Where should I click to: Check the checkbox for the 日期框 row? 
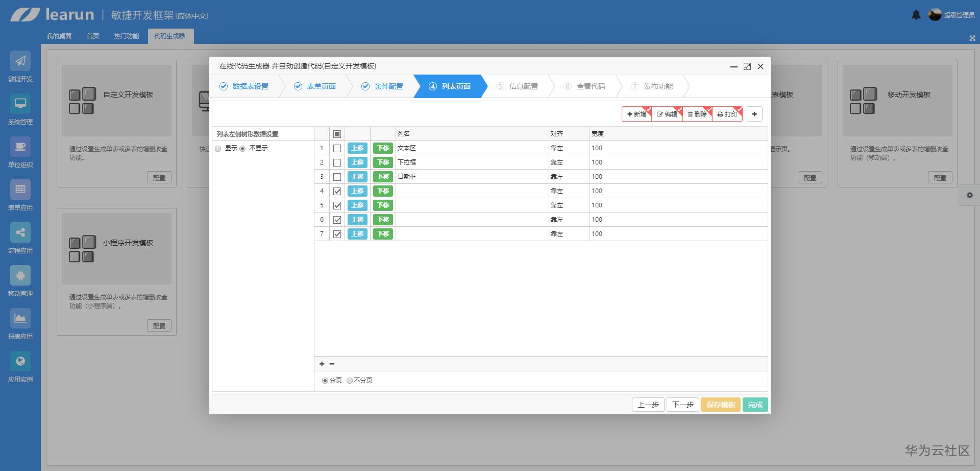pos(337,177)
